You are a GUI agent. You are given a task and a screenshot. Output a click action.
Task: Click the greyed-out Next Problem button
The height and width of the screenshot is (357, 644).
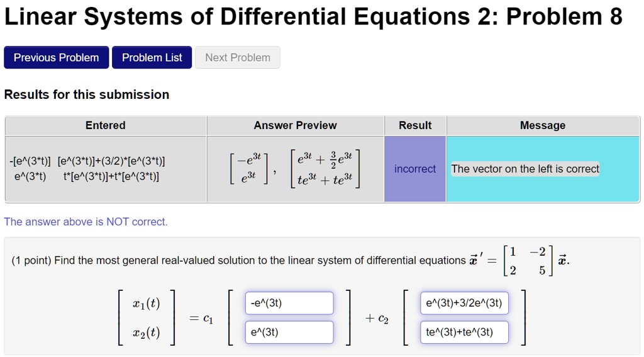pyautogui.click(x=237, y=57)
